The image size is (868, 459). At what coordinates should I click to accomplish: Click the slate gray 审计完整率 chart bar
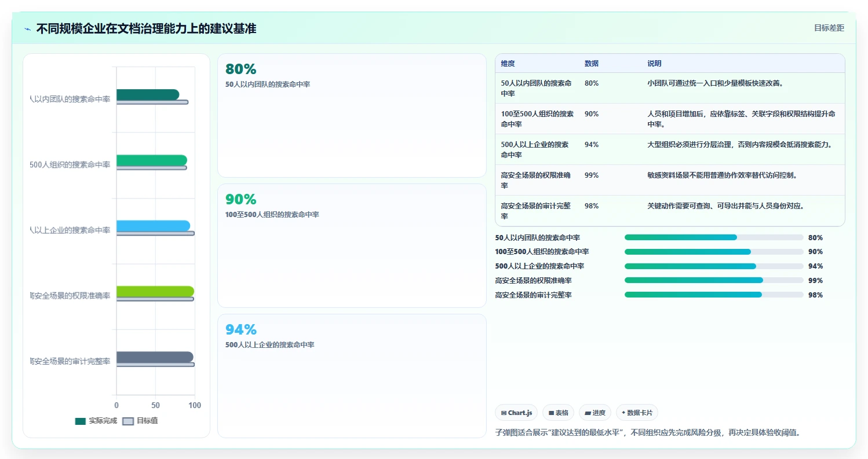point(155,357)
